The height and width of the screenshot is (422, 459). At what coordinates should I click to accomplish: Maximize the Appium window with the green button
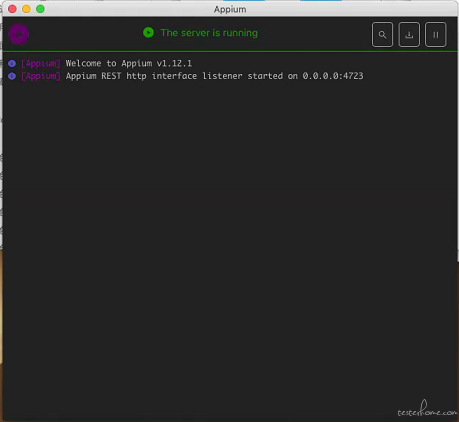click(40, 9)
